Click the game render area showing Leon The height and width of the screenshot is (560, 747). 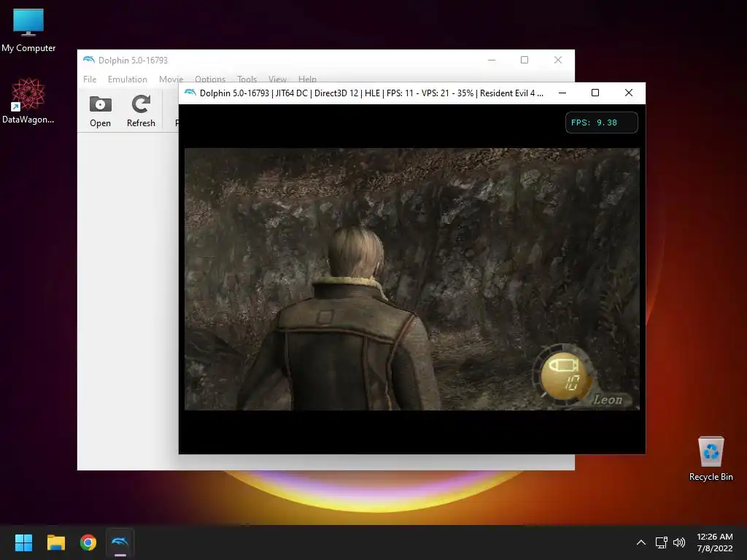(411, 279)
